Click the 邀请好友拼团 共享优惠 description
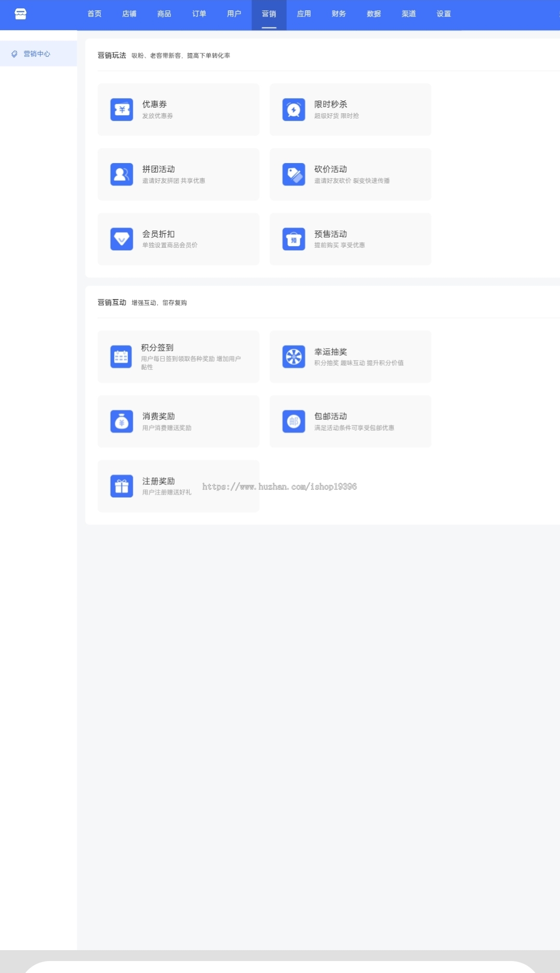This screenshot has height=973, width=560. click(x=174, y=181)
